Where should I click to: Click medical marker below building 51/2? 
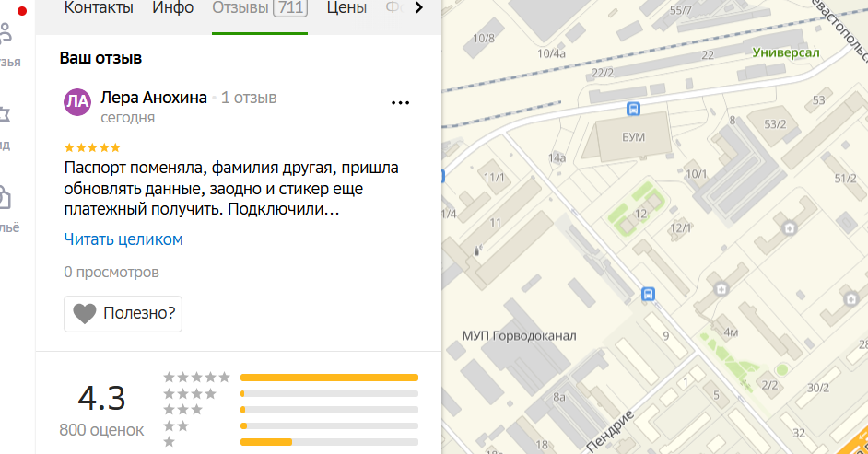pos(851,299)
